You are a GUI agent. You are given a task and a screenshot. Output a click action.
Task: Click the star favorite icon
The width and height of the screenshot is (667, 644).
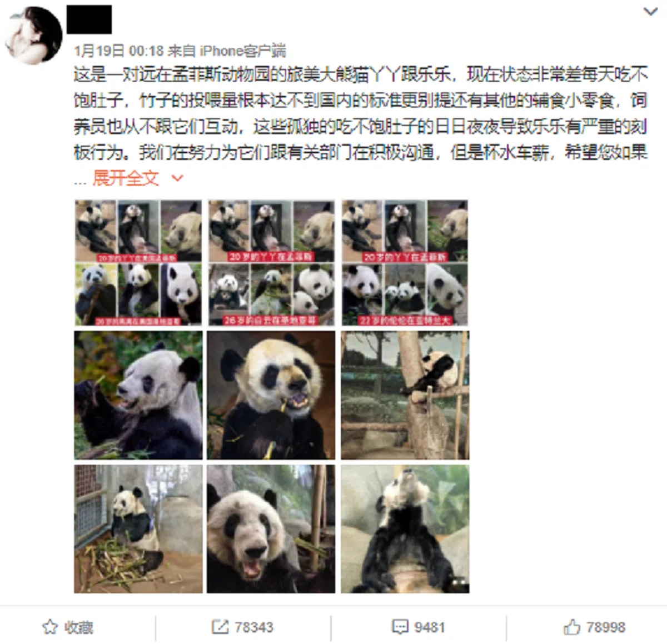[x=49, y=627]
